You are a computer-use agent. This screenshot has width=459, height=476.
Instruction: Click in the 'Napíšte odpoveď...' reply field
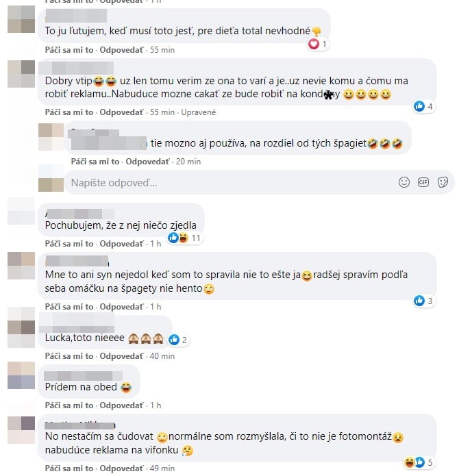coord(231,182)
